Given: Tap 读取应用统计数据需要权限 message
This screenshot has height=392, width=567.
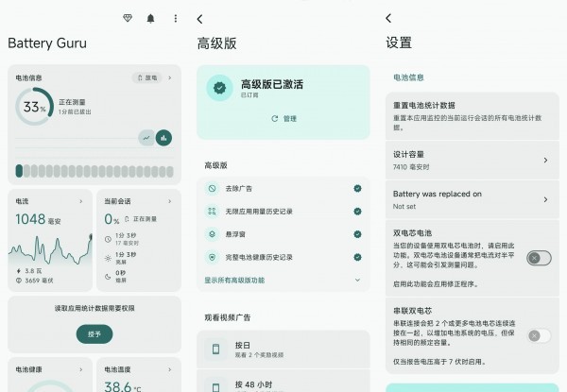Looking at the screenshot, I should (94, 308).
